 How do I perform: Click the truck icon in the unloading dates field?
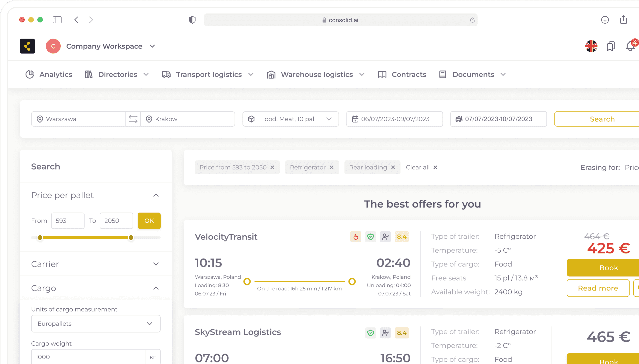(x=459, y=119)
